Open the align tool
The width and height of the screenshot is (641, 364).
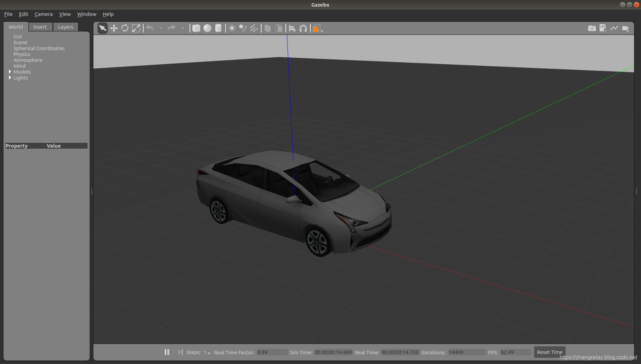(x=292, y=28)
